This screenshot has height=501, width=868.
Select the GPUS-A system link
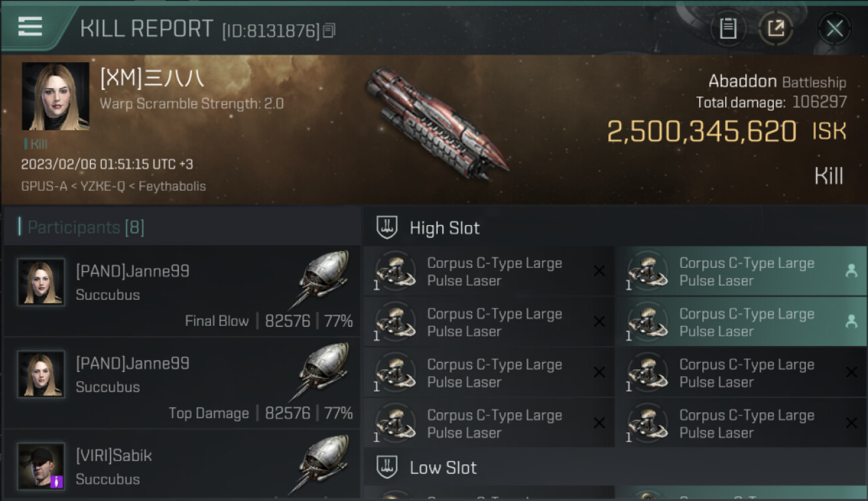coord(44,186)
